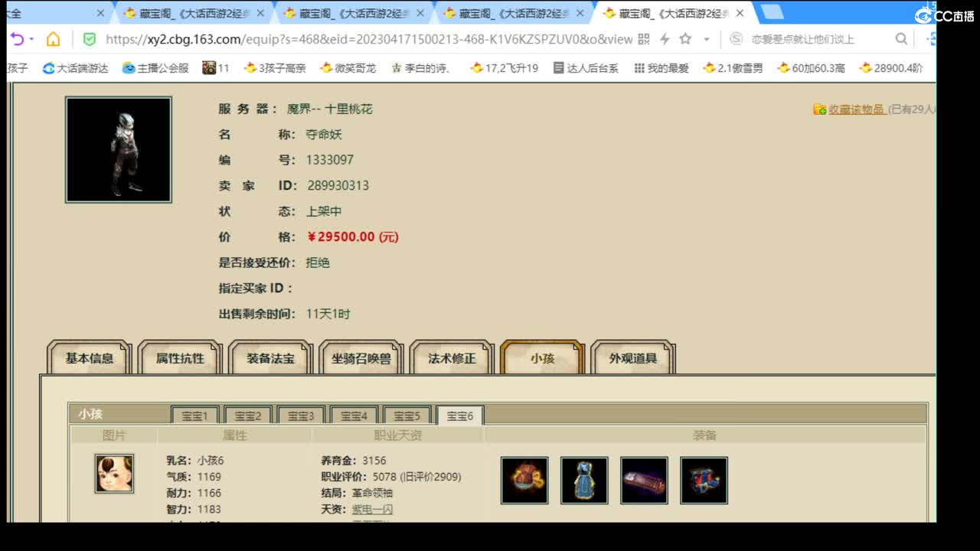Image resolution: width=980 pixels, height=551 pixels.
Task: Click the child avatar portrait icon
Action: pyautogui.click(x=114, y=474)
